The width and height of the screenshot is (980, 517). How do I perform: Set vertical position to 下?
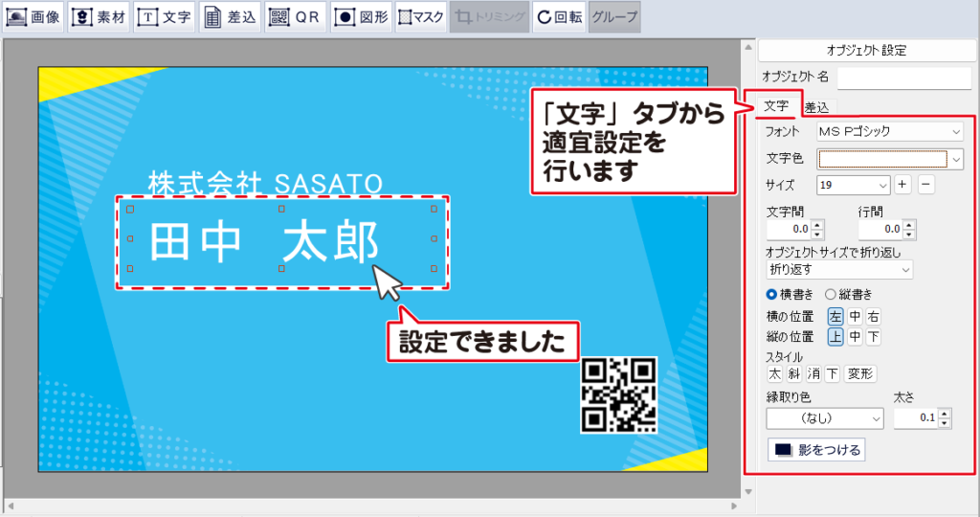point(873,337)
